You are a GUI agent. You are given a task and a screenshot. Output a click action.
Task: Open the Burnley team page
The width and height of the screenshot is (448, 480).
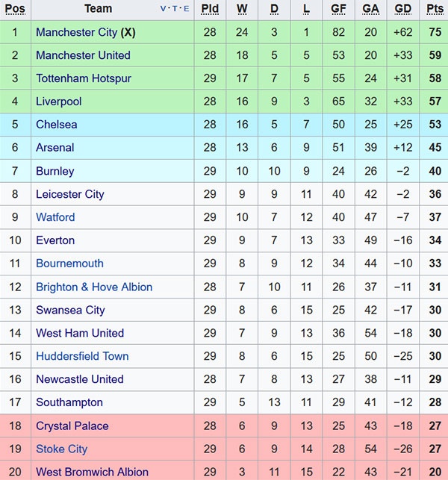coord(55,171)
